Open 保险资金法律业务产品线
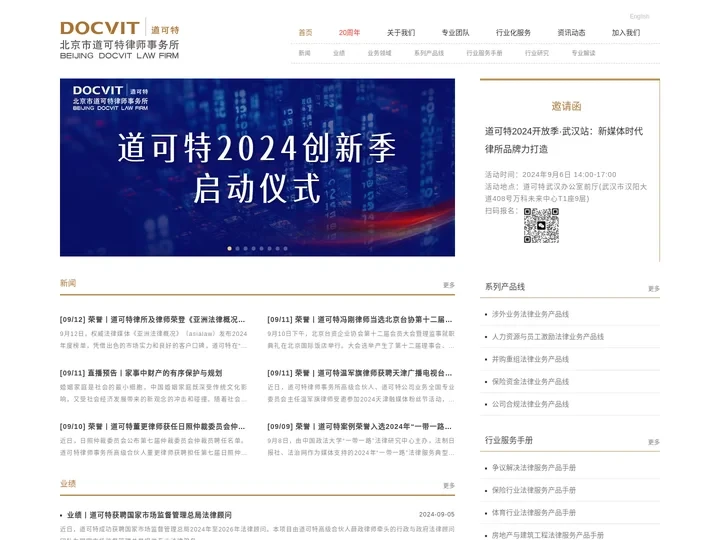 (x=530, y=382)
